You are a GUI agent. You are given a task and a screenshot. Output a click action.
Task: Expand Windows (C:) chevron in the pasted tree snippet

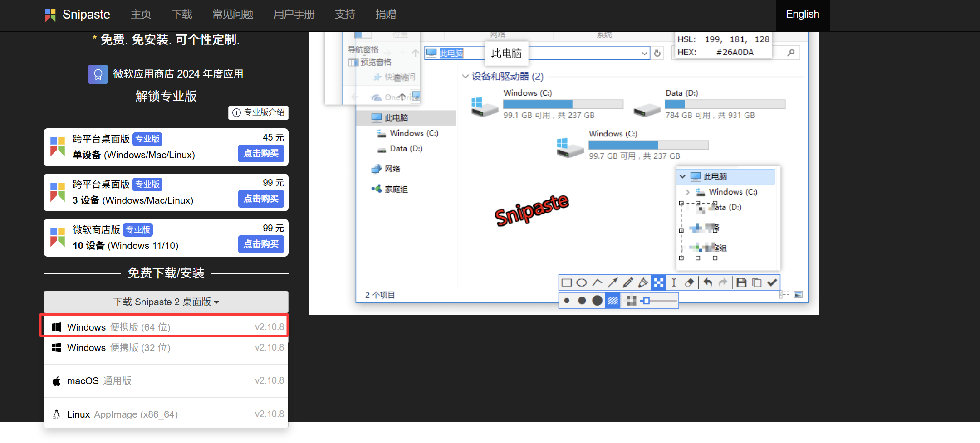688,192
